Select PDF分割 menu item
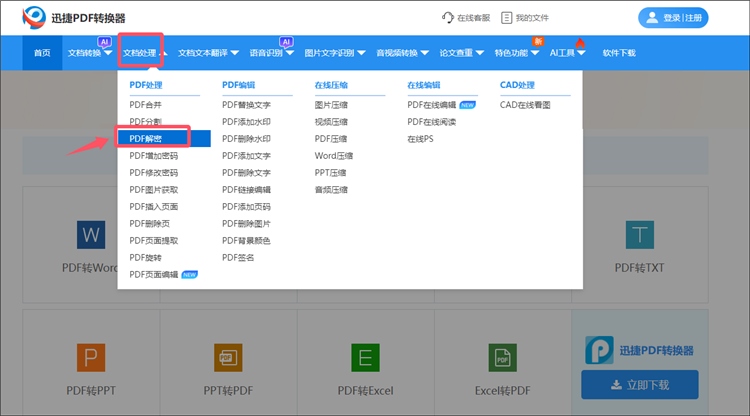 coord(145,122)
